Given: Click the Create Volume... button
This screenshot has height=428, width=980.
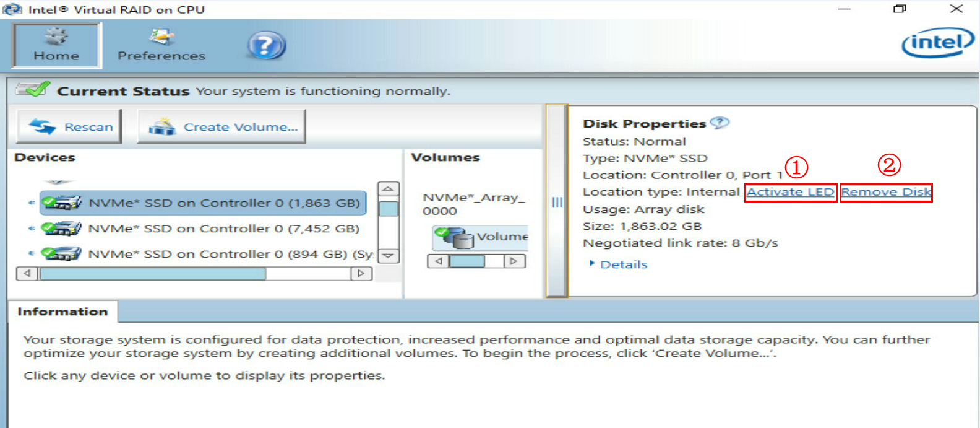Looking at the screenshot, I should [221, 126].
